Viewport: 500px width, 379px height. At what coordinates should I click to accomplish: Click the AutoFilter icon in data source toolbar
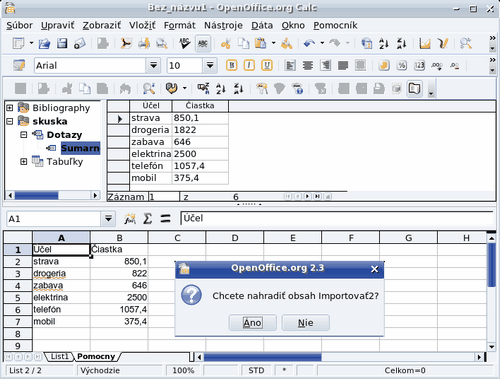point(262,89)
